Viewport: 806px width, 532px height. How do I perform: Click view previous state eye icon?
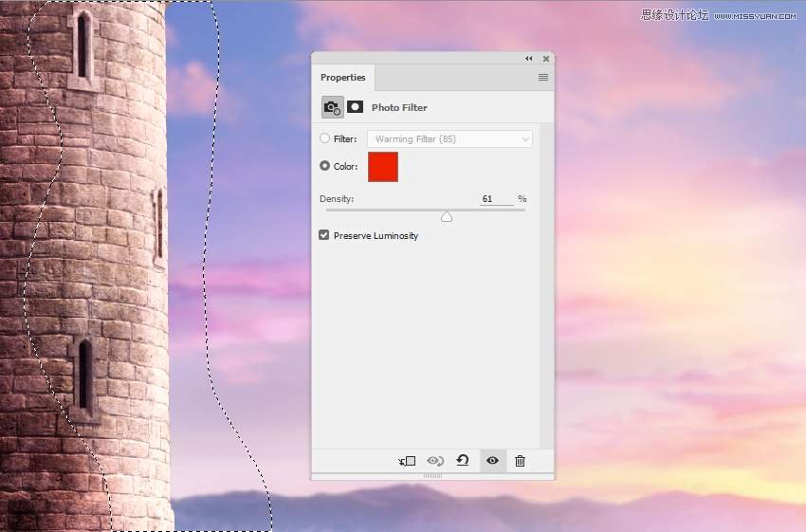click(435, 461)
